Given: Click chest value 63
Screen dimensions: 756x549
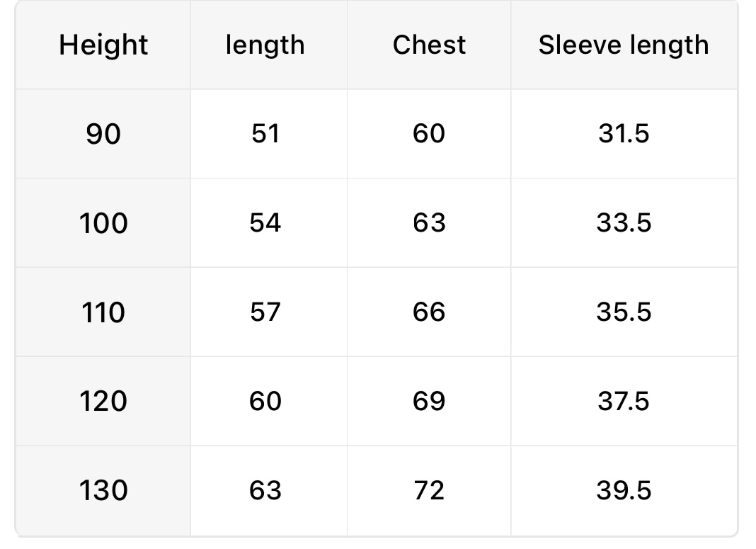Looking at the screenshot, I should pyautogui.click(x=429, y=223).
